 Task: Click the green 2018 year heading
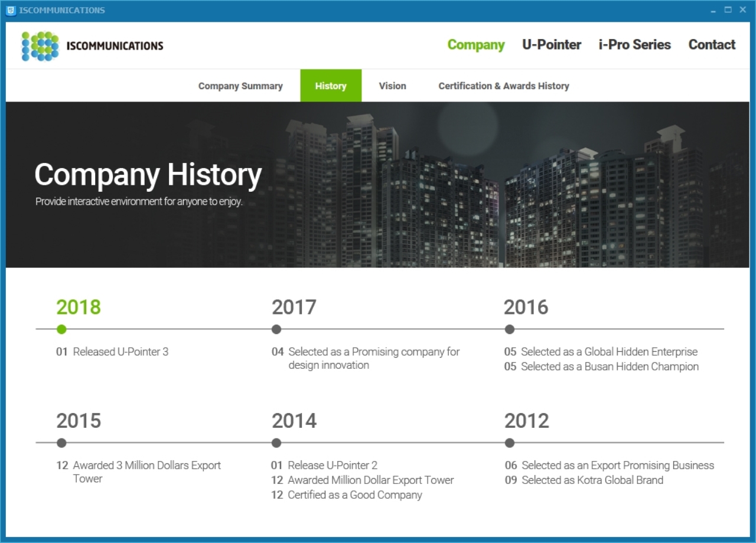coord(79,307)
